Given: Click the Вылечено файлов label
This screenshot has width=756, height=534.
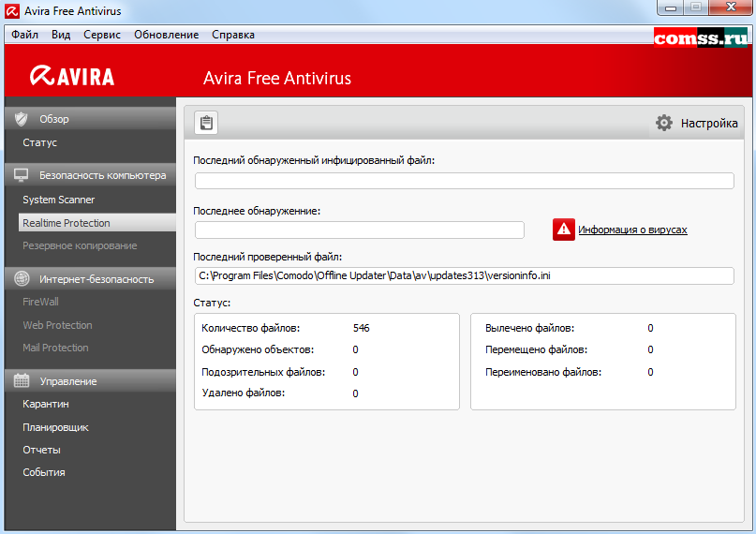Looking at the screenshot, I should tap(529, 328).
